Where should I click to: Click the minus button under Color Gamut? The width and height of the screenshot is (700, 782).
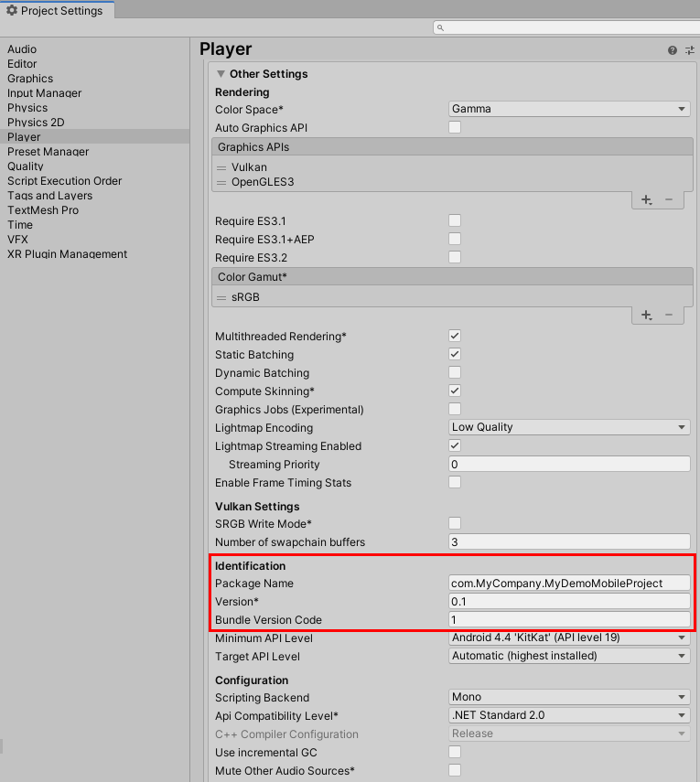click(669, 315)
